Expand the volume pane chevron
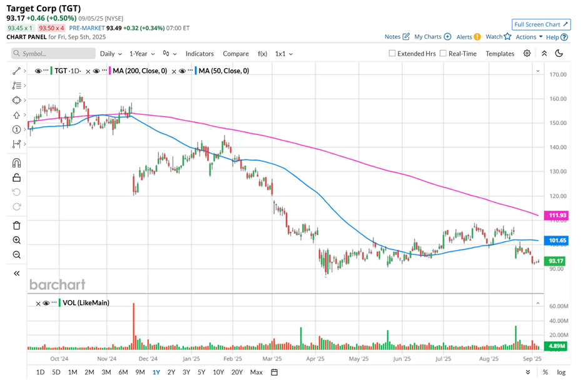The height and width of the screenshot is (380, 588). [x=538, y=302]
